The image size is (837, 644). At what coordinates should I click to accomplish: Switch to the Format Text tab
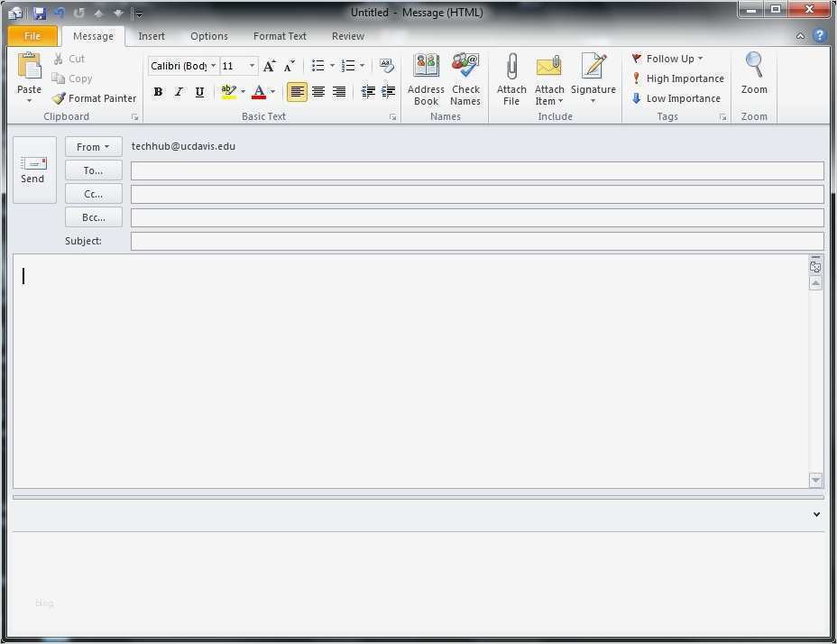[x=280, y=36]
